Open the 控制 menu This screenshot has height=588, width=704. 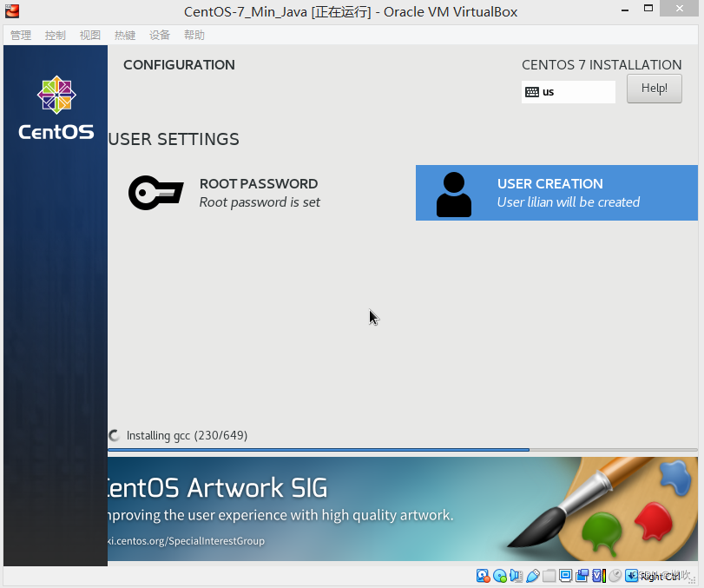(56, 35)
